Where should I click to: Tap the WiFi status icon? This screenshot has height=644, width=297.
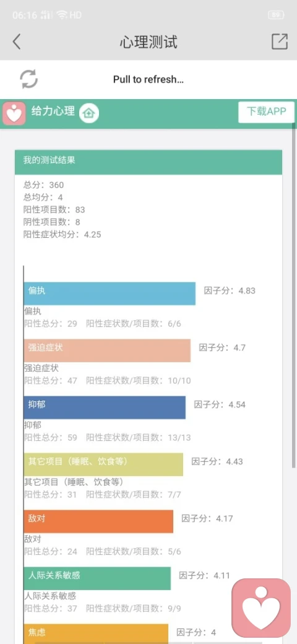coord(62,15)
